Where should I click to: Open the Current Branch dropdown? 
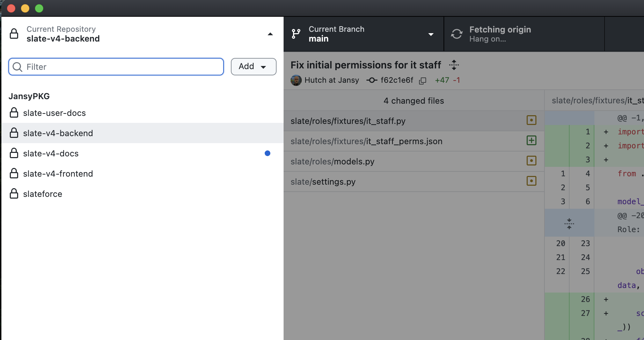(431, 34)
